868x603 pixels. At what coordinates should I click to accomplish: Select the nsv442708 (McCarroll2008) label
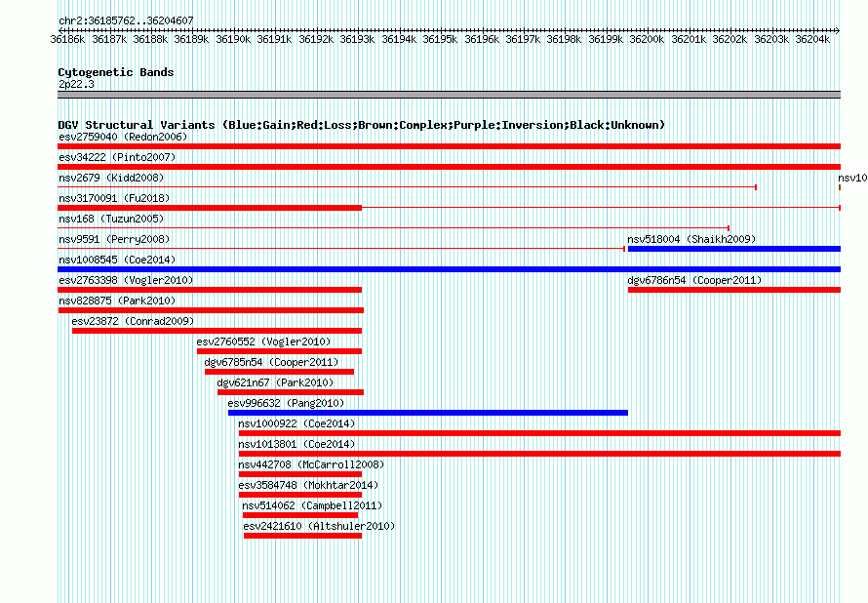point(311,464)
